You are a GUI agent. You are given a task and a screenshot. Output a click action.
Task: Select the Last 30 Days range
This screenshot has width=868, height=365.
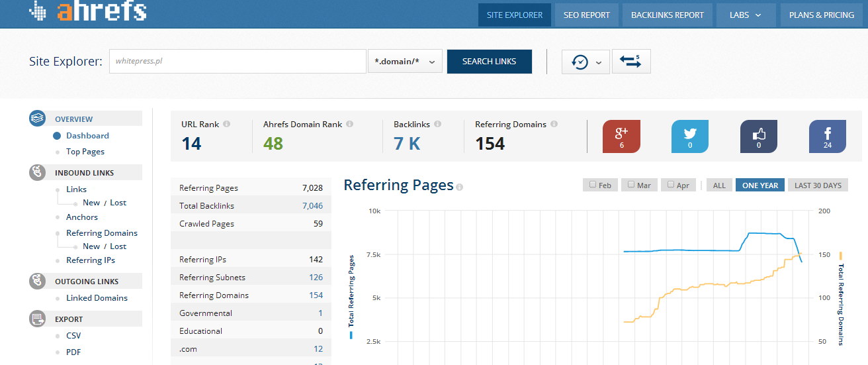pos(818,185)
